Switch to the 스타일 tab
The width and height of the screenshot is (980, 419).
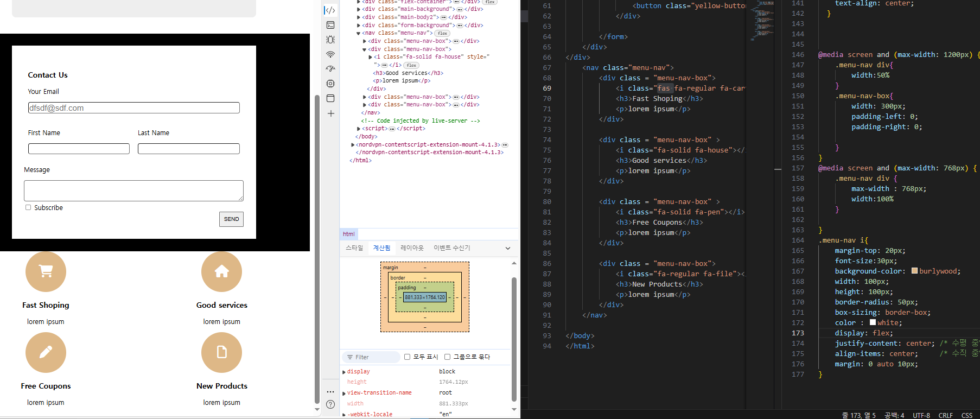(354, 247)
